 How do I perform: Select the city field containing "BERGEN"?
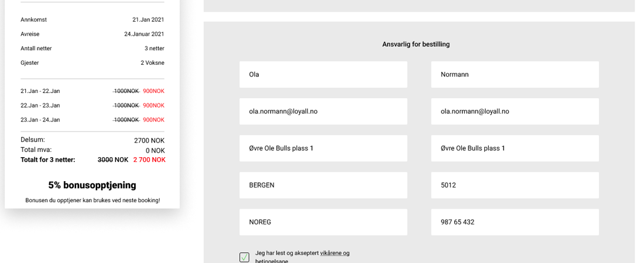coord(323,185)
